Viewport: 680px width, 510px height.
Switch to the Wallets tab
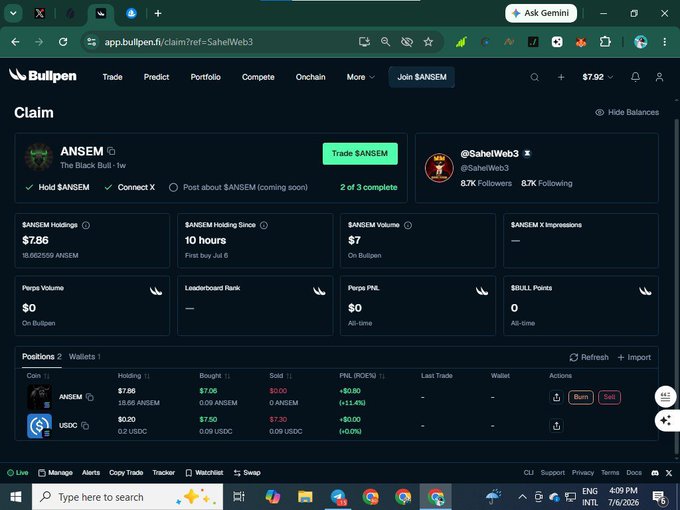[85, 357]
